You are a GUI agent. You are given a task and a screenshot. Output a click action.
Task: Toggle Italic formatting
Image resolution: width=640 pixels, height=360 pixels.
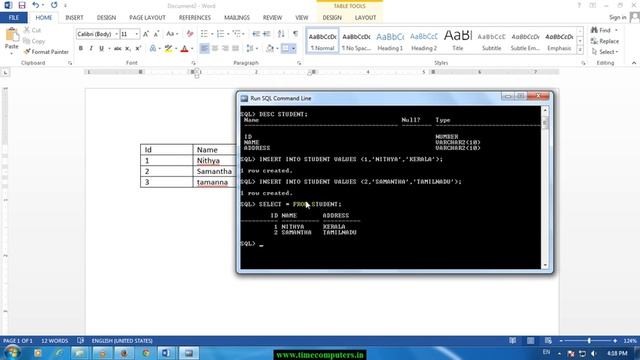point(91,49)
